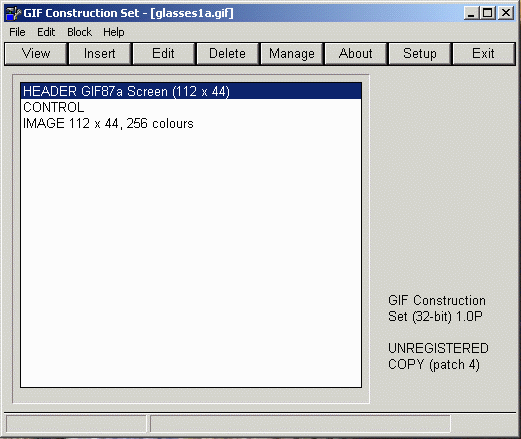This screenshot has height=439, width=521.
Task: Open the Block menu
Action: click(x=79, y=32)
